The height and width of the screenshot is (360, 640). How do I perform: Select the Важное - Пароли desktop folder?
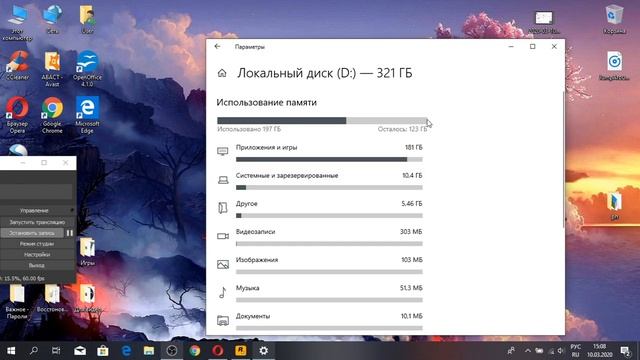pyautogui.click(x=17, y=302)
